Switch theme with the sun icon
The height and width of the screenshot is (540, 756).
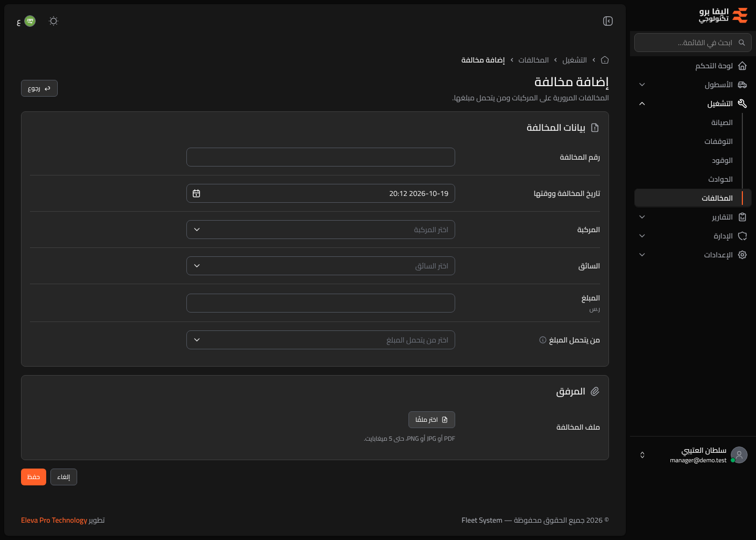click(54, 21)
